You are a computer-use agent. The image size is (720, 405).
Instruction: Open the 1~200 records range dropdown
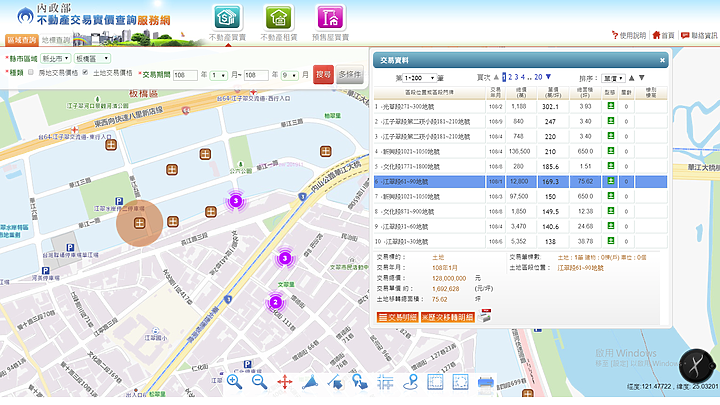click(x=420, y=78)
